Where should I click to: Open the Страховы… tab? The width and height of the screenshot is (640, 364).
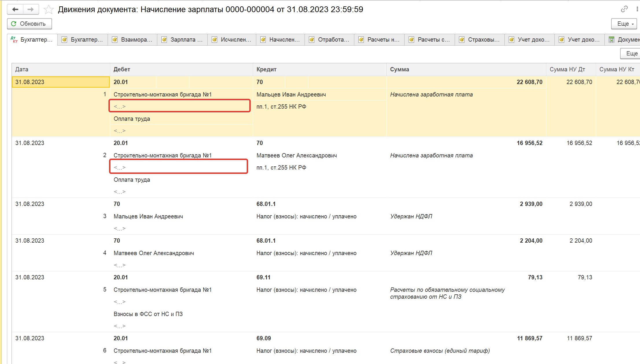coord(483,40)
